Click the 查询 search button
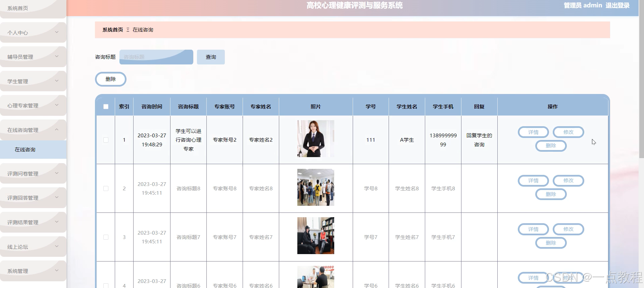The width and height of the screenshot is (644, 288). coord(211,57)
